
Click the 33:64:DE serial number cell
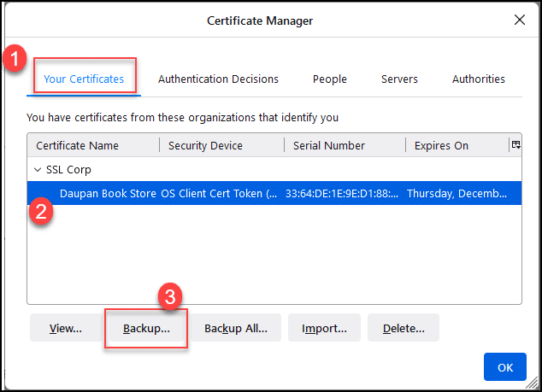pos(341,194)
